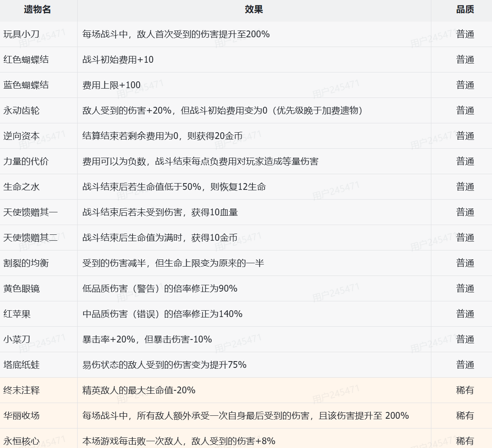Click the 黄色眼镜 effect description
This screenshot has height=448, width=492.
160,289
